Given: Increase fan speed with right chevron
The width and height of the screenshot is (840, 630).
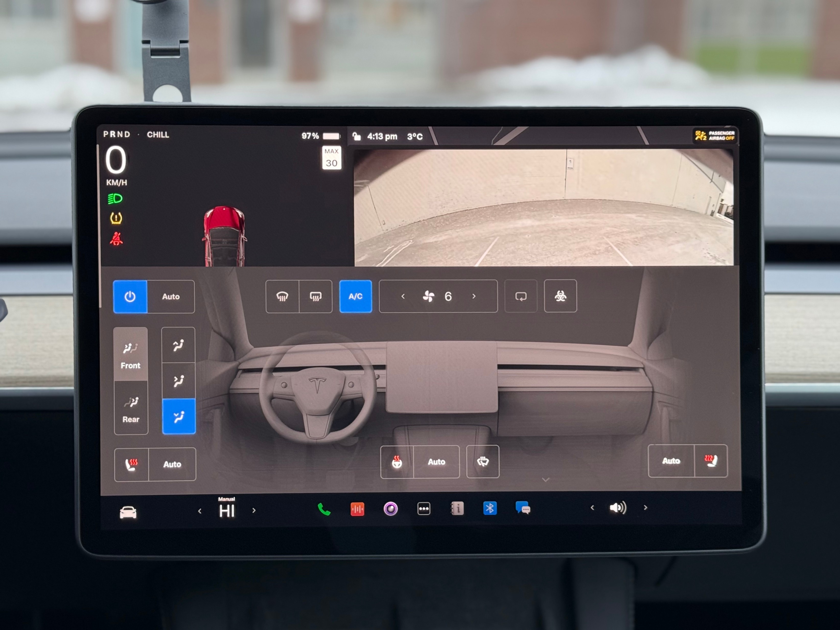Looking at the screenshot, I should 474,296.
